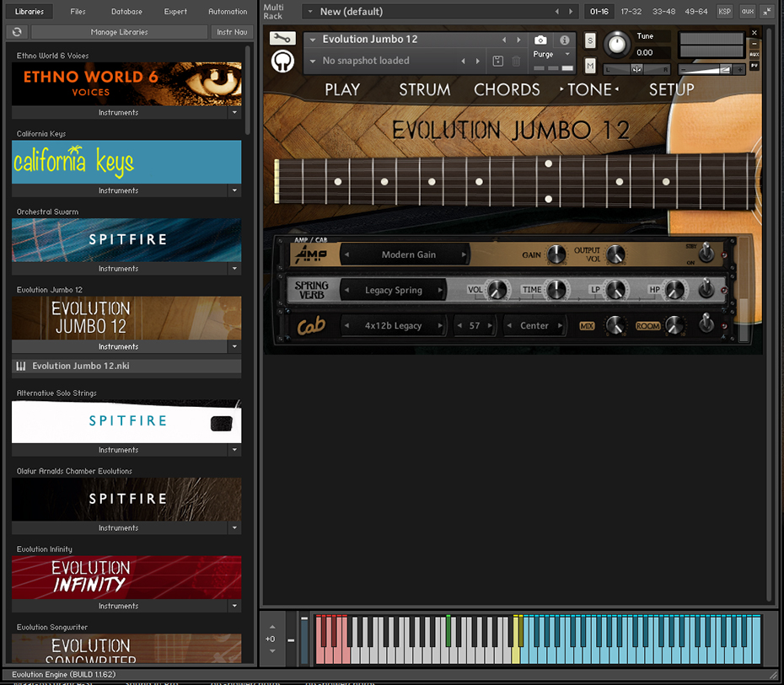Select next amp model arrow
784x685 pixels.
pyautogui.click(x=464, y=254)
